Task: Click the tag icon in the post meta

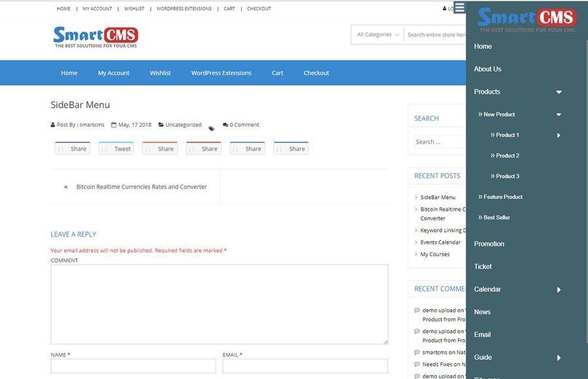Action: (212, 129)
